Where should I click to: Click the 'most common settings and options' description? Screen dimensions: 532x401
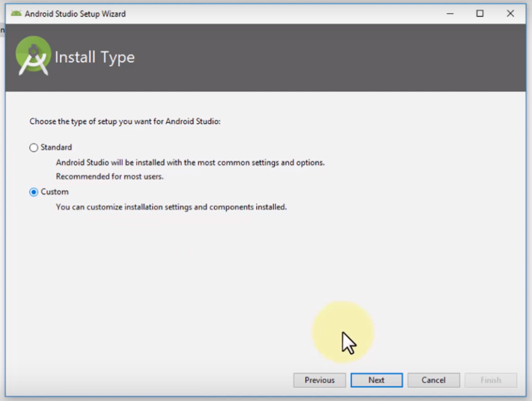pyautogui.click(x=190, y=163)
